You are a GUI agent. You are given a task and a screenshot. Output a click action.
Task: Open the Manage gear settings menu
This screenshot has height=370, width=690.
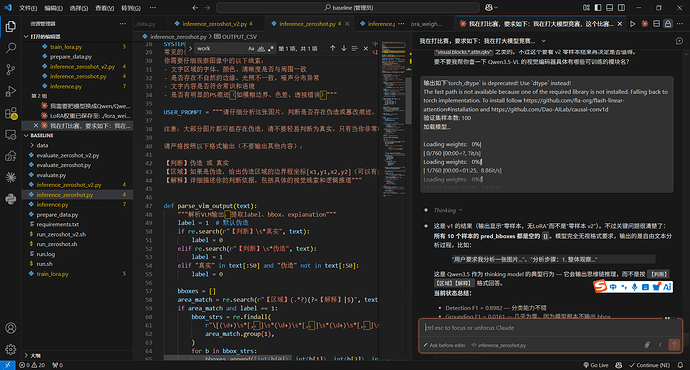(11, 349)
